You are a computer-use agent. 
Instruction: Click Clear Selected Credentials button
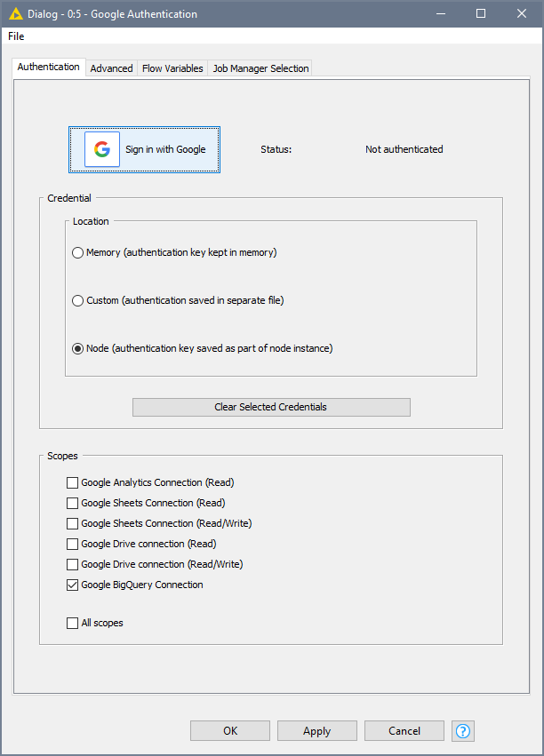pos(271,407)
